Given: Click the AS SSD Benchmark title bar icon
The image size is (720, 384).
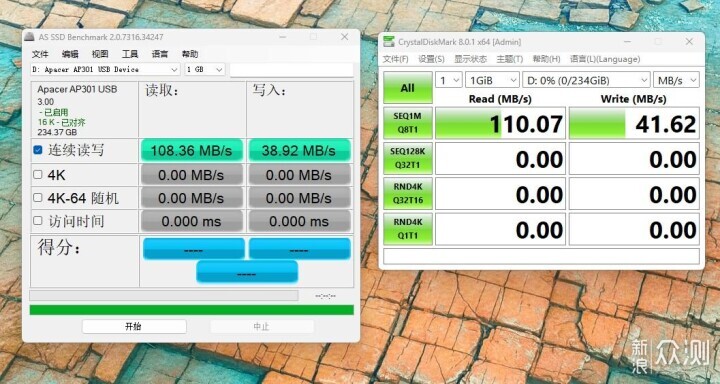Looking at the screenshot, I should (x=29, y=37).
